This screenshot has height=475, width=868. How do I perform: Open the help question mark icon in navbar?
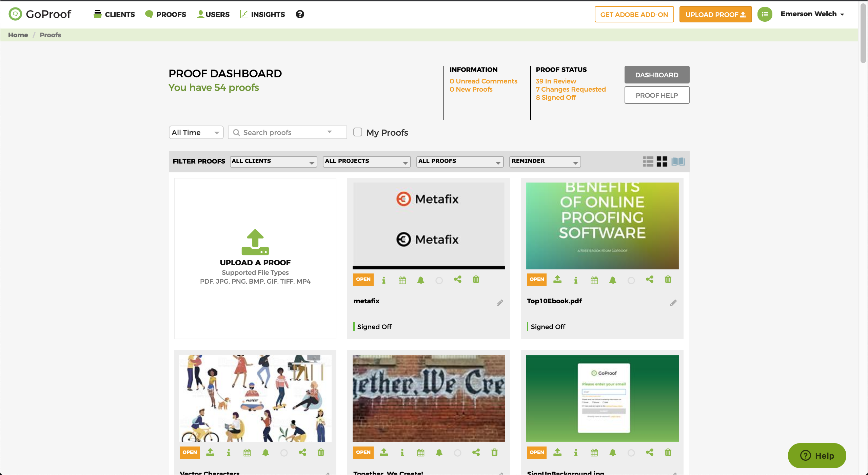(x=300, y=14)
